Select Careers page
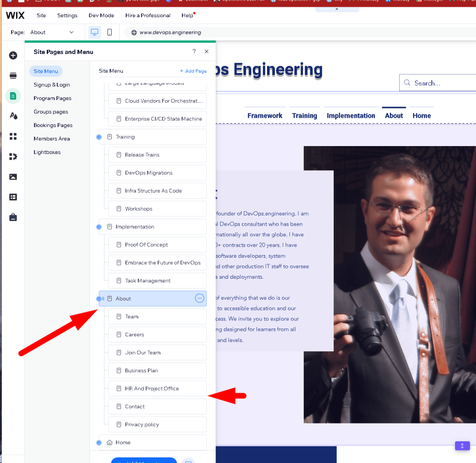This screenshot has height=463, width=476. 157,335
